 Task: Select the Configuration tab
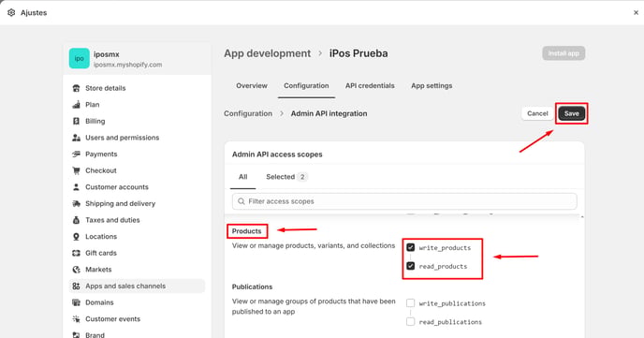coord(306,86)
